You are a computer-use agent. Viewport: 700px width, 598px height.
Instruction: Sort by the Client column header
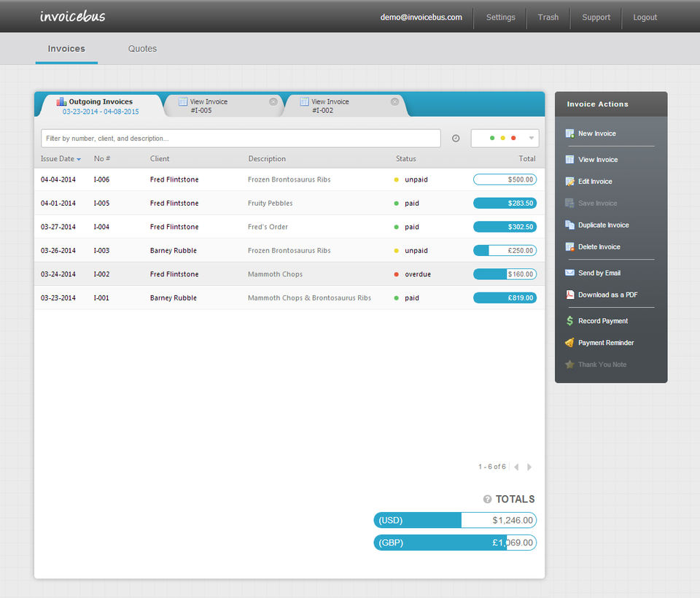pos(160,158)
